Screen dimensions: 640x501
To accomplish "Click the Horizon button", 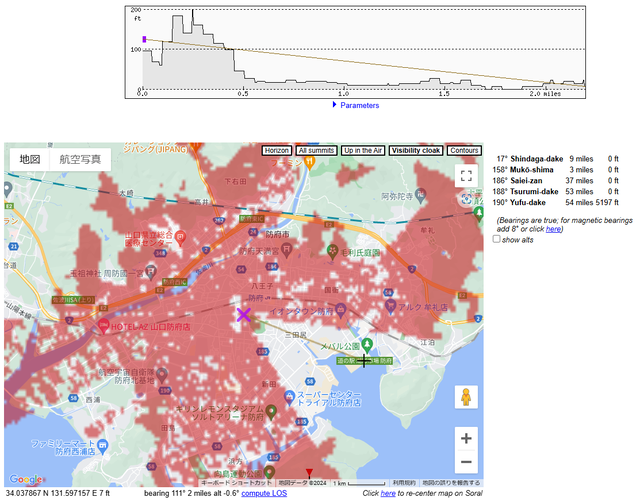I will (x=276, y=150).
